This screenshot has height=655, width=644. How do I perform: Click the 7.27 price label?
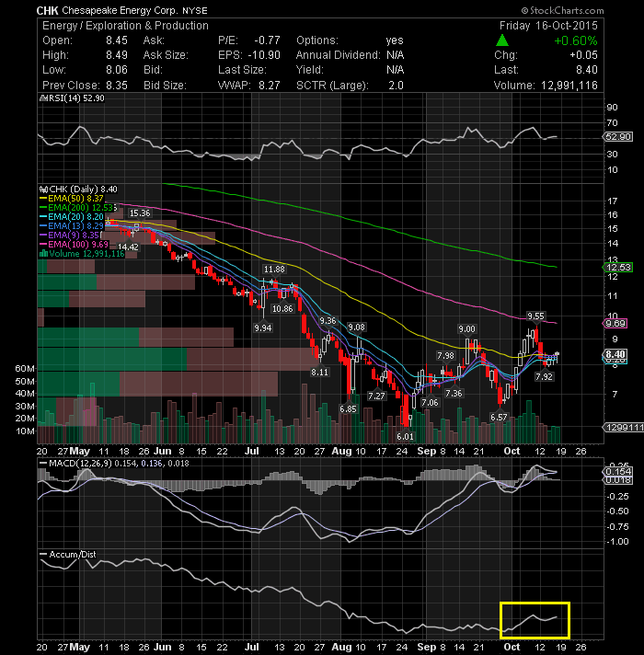coord(376,396)
